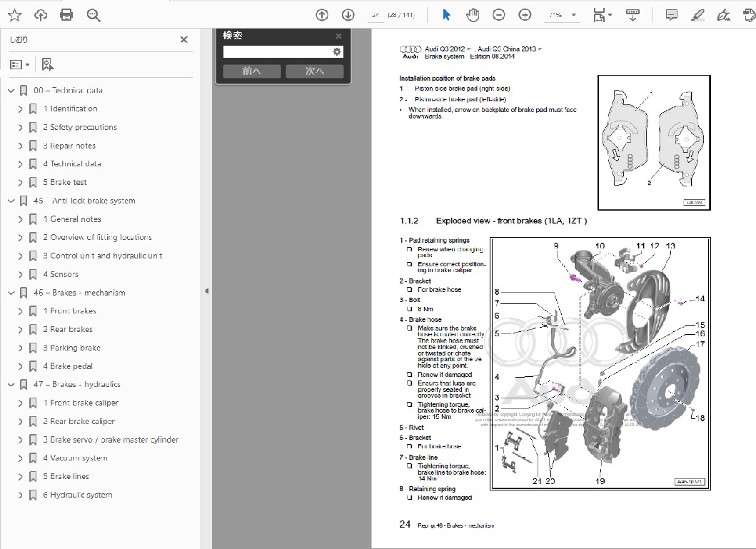This screenshot has width=756, height=549.
Task: Open the zoom percentage dropdown
Action: click(574, 15)
